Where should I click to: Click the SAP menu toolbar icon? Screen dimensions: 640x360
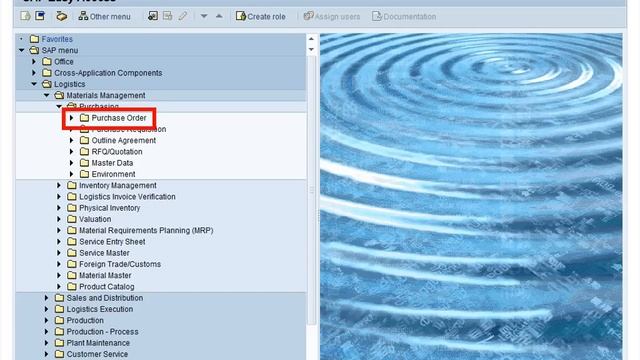[40, 16]
